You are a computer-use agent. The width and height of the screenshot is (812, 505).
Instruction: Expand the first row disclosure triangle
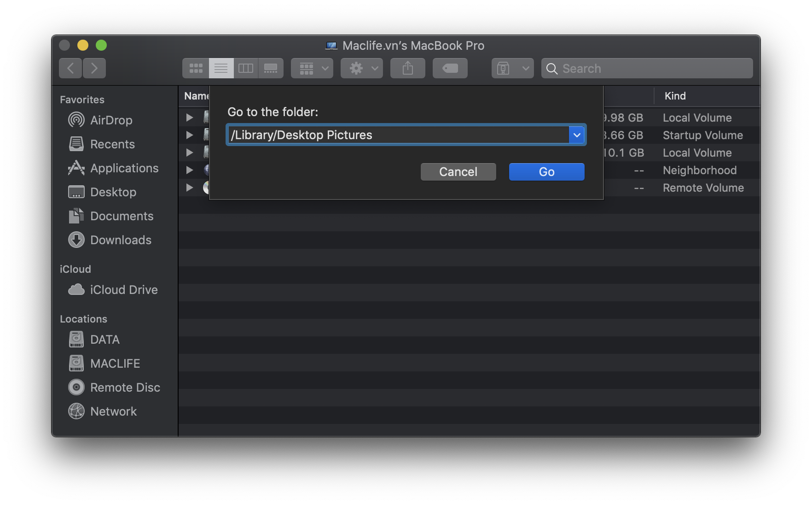point(189,117)
